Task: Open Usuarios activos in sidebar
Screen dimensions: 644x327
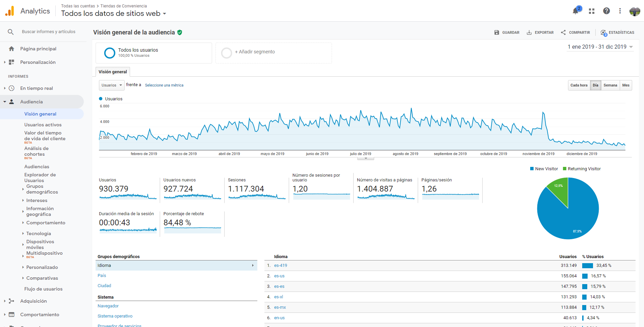Action: (43, 125)
